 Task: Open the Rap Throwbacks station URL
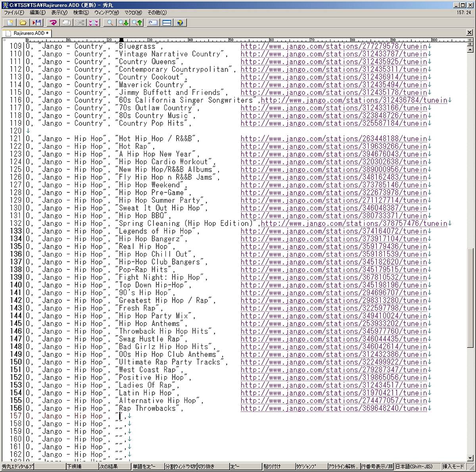point(334,408)
